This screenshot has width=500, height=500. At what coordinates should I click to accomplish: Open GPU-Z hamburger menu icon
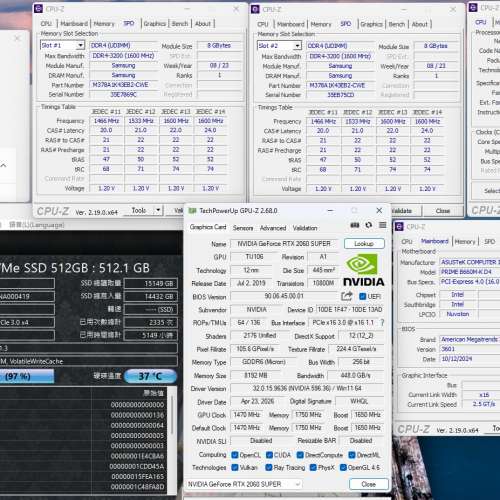[x=383, y=225]
